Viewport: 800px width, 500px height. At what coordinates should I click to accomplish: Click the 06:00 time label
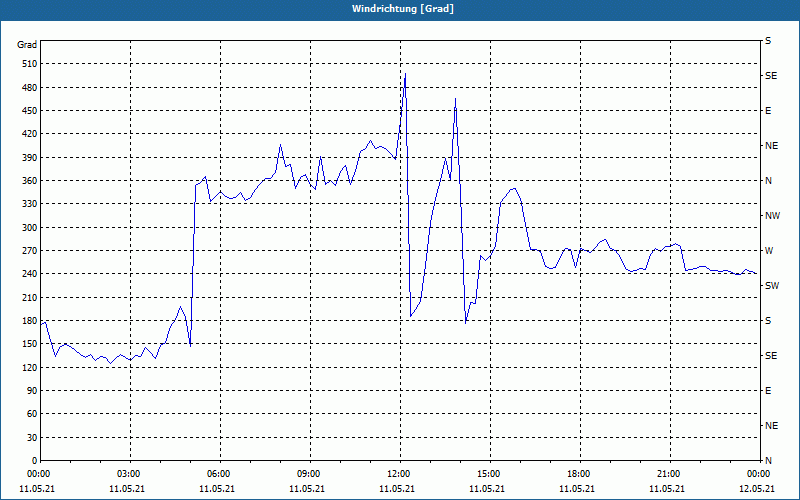tap(217, 474)
